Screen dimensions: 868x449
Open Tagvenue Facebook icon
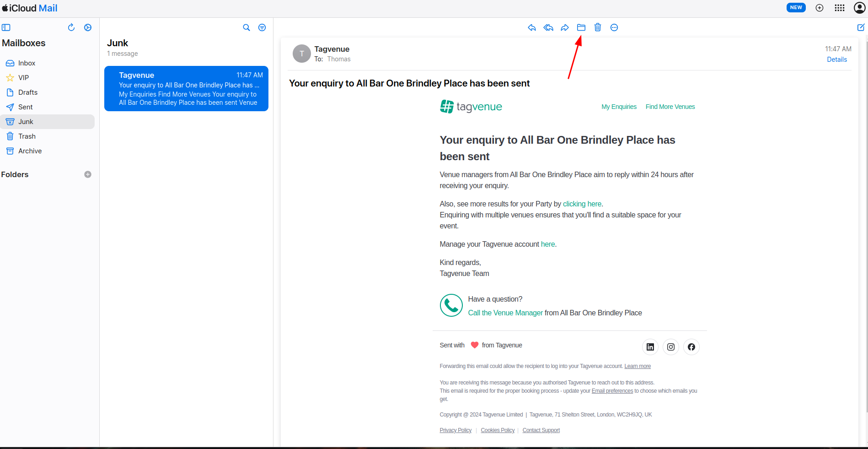click(x=691, y=347)
